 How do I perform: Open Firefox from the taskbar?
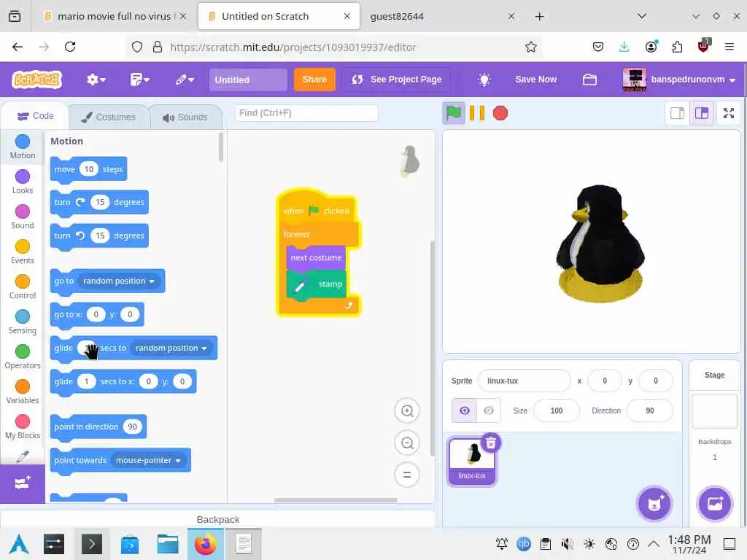click(205, 544)
